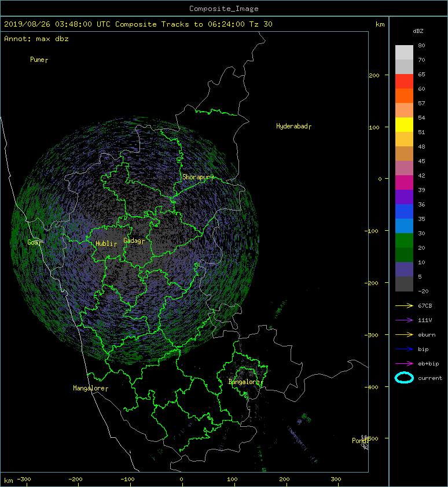The width and height of the screenshot is (448, 487).
Task: Click the 111V legend label text
Action: click(x=425, y=320)
